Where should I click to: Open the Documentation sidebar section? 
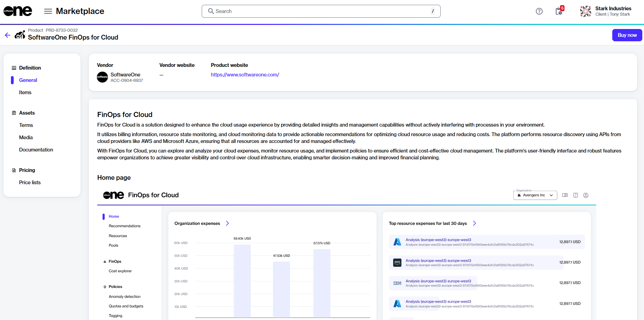(x=36, y=150)
